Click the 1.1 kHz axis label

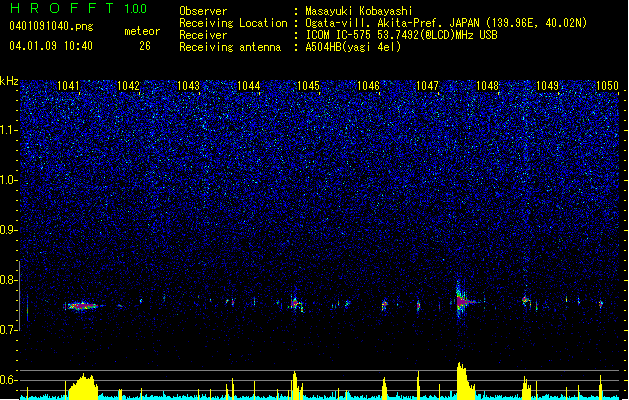(x=9, y=130)
